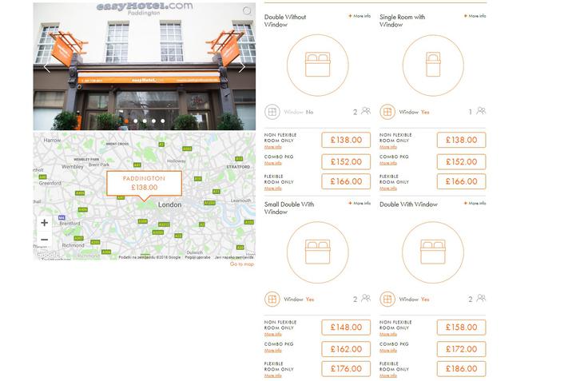Choose Double With Window combo package £172.00

[461, 349]
